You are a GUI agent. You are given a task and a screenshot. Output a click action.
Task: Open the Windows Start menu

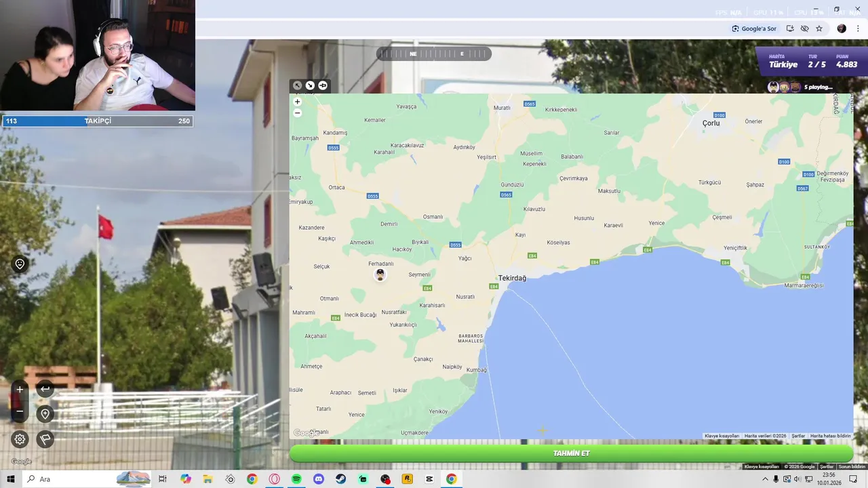(x=11, y=479)
